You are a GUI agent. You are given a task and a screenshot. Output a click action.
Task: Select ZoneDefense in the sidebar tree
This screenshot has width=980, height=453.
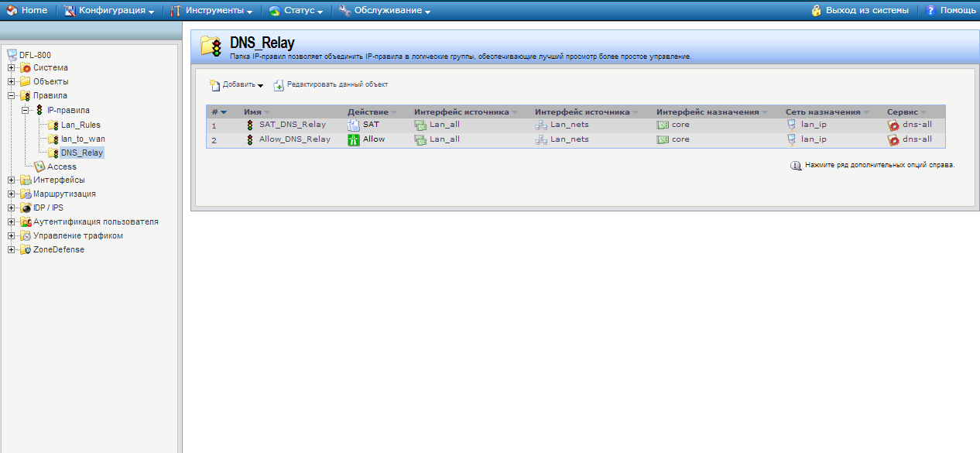tap(59, 250)
